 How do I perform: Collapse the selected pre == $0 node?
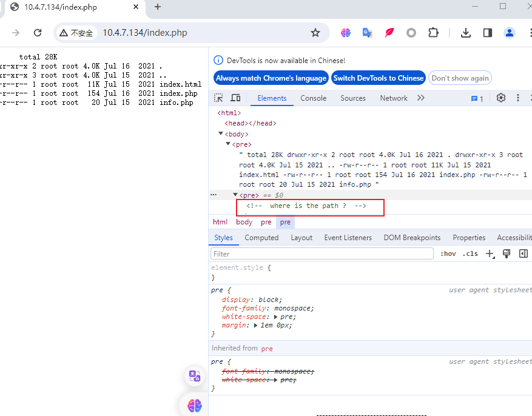point(235,195)
